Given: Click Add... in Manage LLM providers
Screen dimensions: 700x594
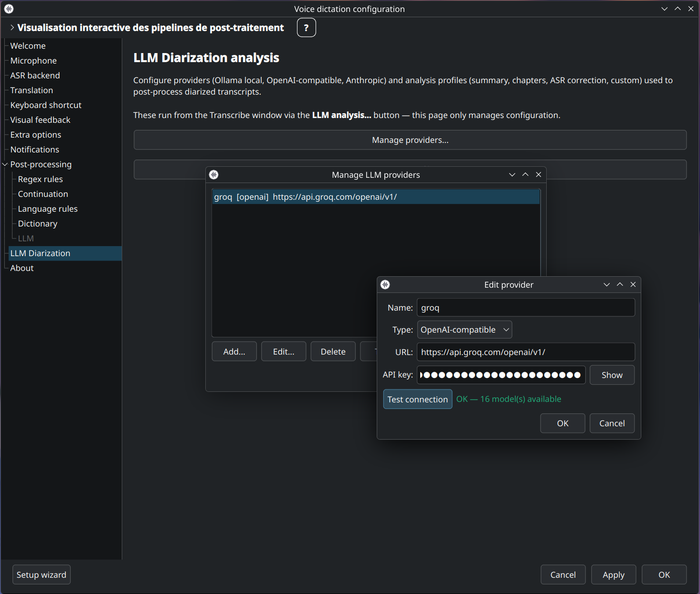Looking at the screenshot, I should pos(234,352).
